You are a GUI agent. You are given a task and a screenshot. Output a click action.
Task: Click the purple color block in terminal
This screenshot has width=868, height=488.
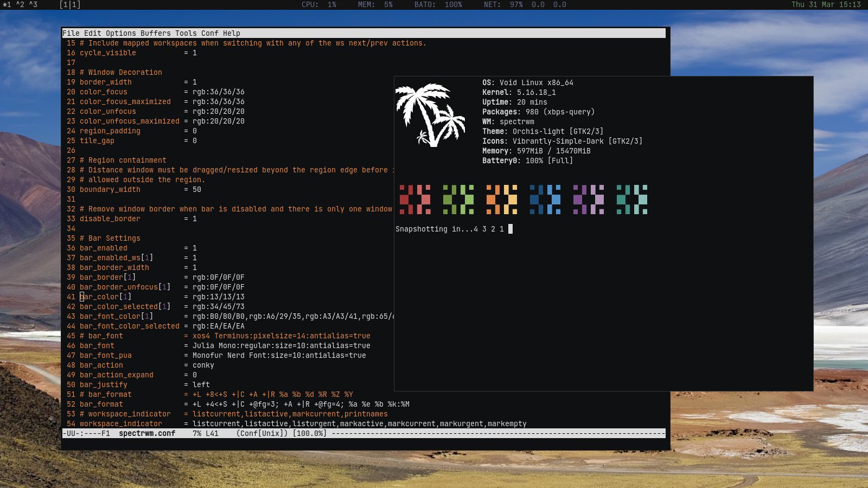[x=589, y=200]
